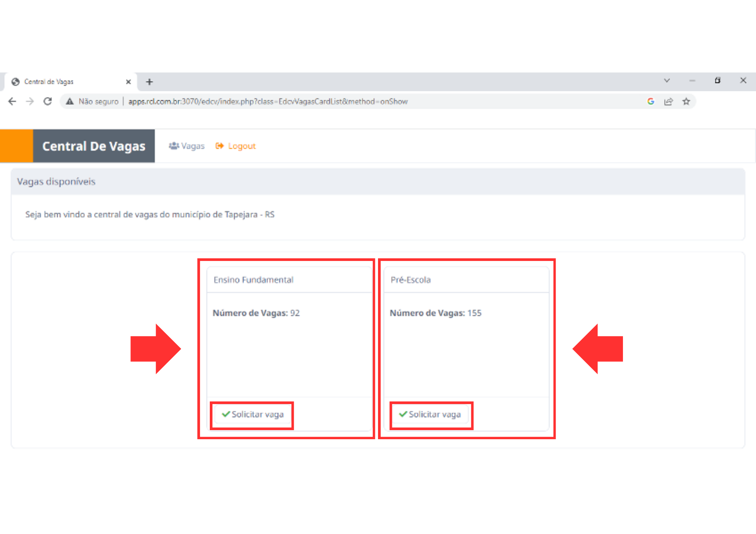Bookmark this page with the star icon

click(686, 101)
